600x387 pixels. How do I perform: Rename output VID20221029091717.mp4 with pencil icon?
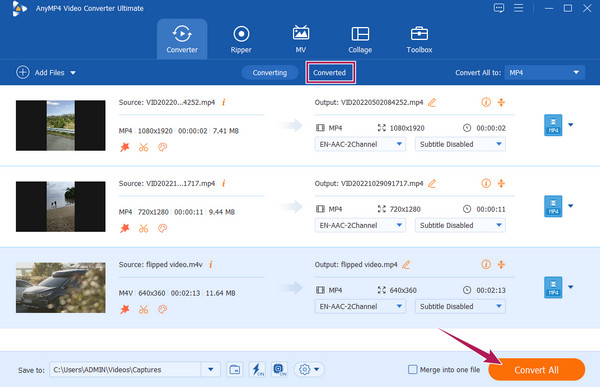(x=432, y=183)
